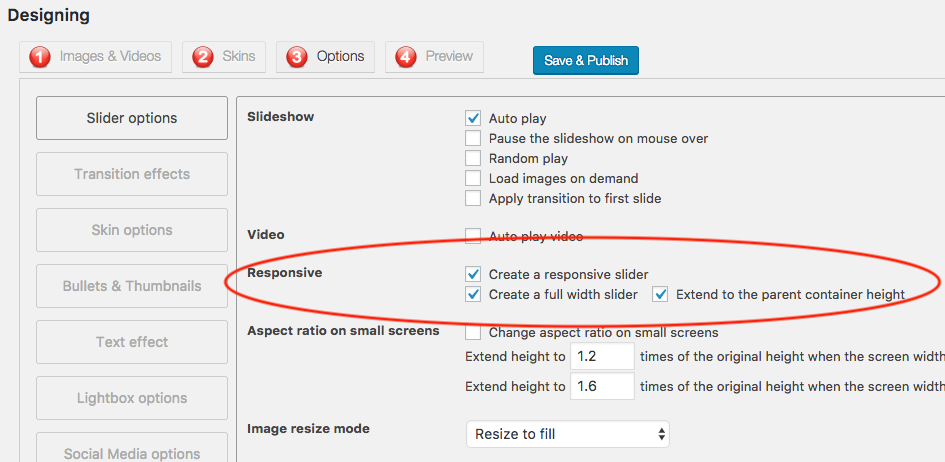Open the Text effect section
The width and height of the screenshot is (945, 462).
coord(132,342)
